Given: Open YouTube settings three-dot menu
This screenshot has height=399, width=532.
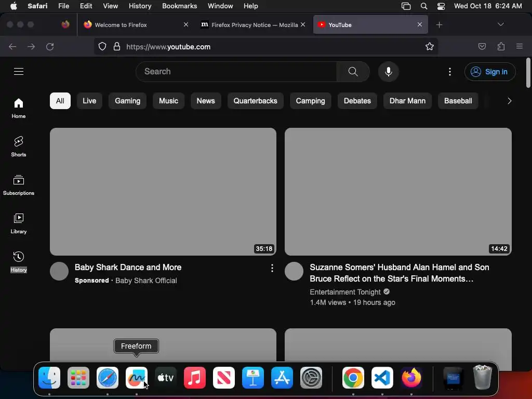Looking at the screenshot, I should 449,72.
